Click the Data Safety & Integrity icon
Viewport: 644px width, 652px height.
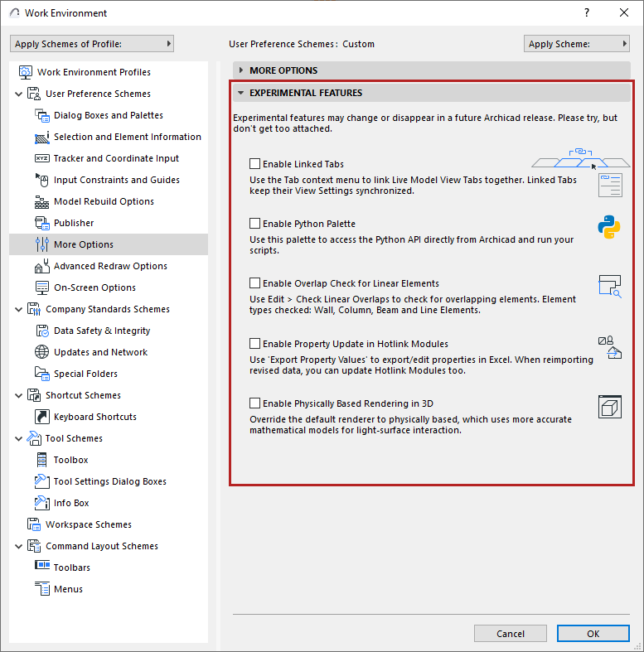point(42,331)
